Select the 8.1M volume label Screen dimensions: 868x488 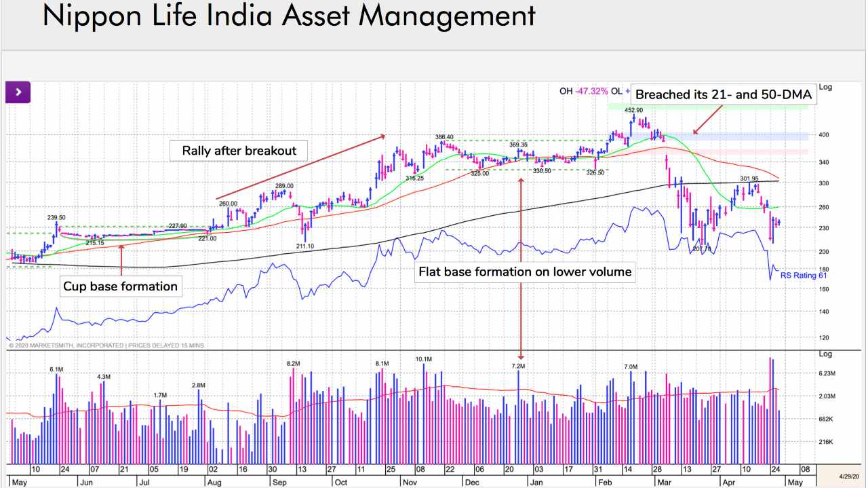(382, 364)
